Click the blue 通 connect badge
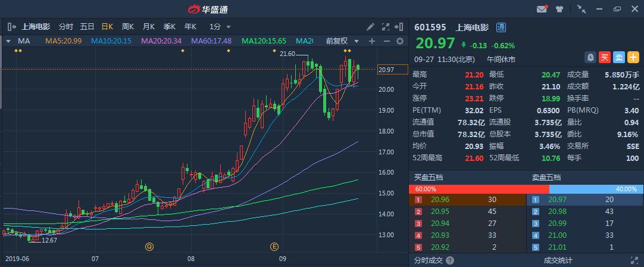The width and height of the screenshot is (644, 267). coord(501,27)
